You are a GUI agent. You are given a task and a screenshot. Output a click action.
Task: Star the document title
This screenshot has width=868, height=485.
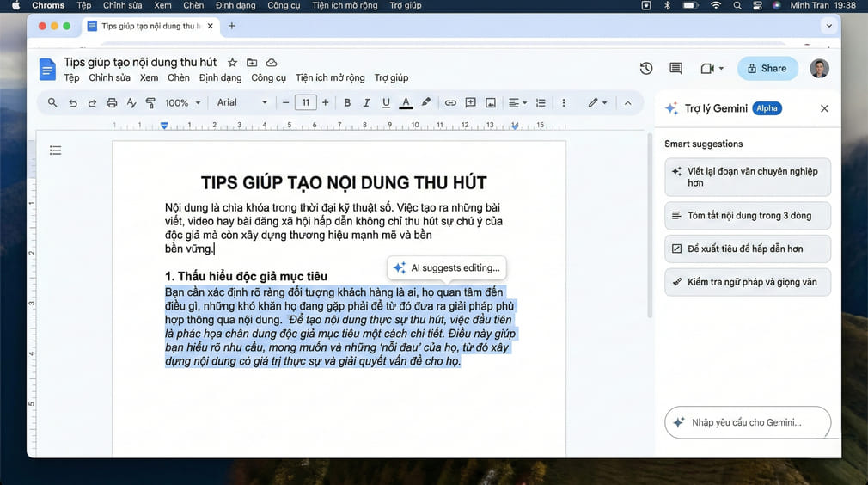(x=233, y=63)
